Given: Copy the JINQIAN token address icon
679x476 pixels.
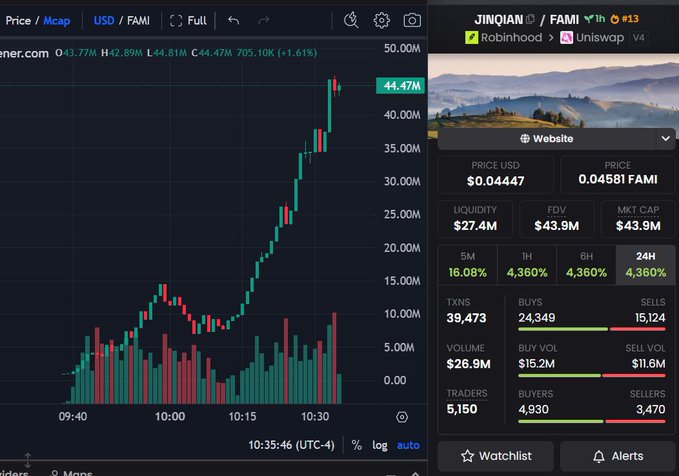Looking at the screenshot, I should tap(530, 19).
